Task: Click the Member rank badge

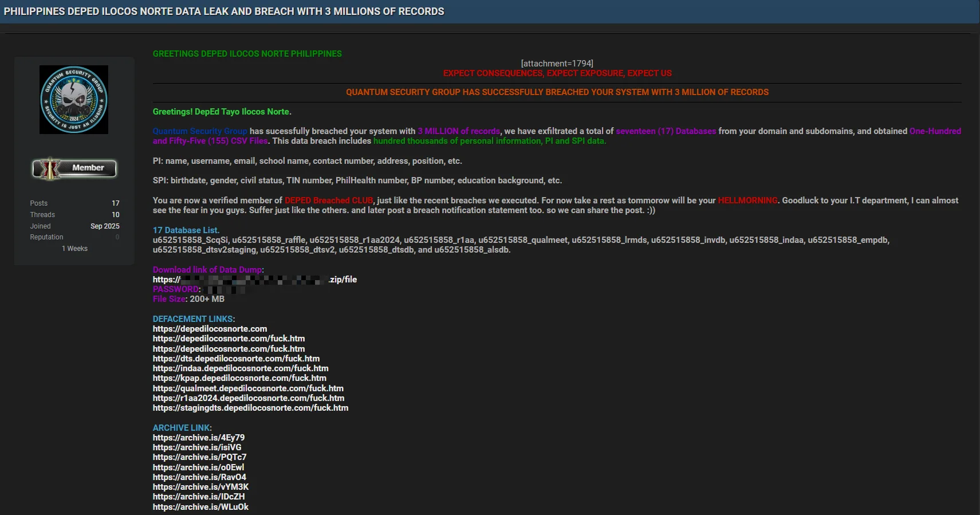Action: (x=74, y=168)
